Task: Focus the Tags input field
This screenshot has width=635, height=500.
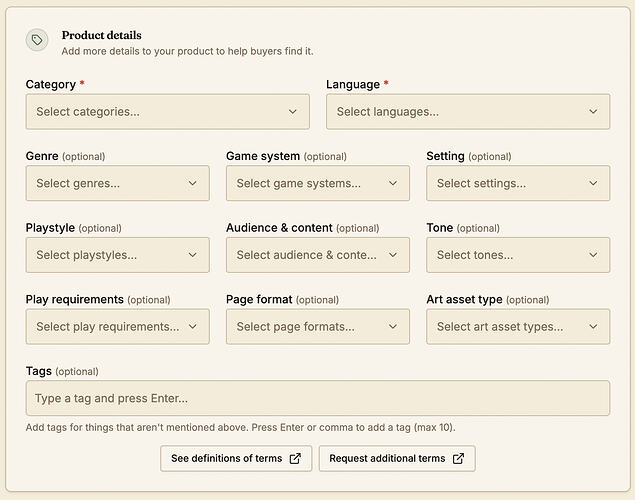Action: coord(318,398)
